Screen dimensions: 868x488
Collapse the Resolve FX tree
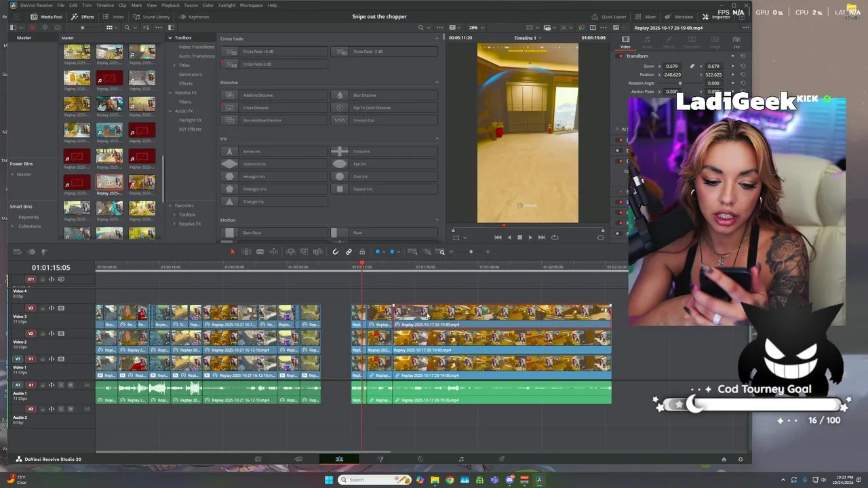[x=170, y=93]
